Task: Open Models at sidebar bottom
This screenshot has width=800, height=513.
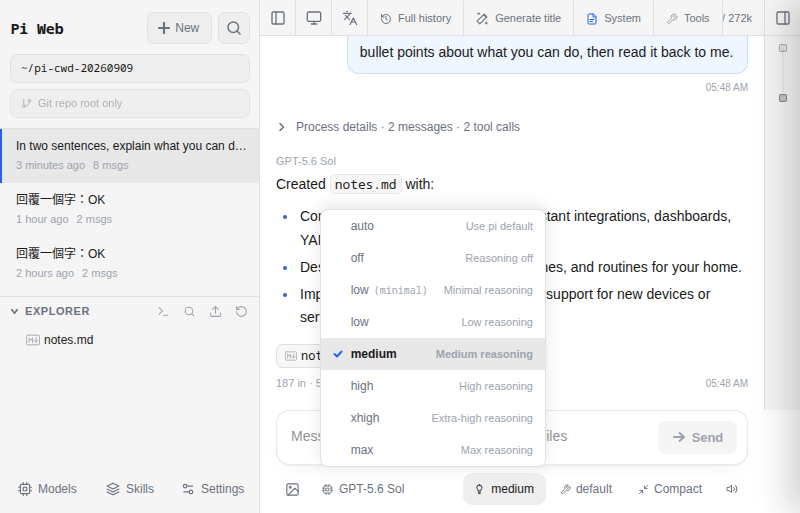Action: [47, 489]
